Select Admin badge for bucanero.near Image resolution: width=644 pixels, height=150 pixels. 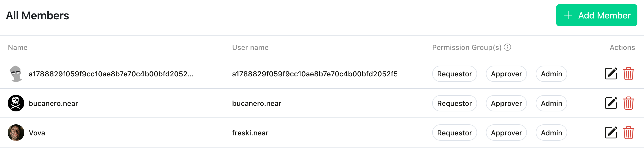[551, 103]
